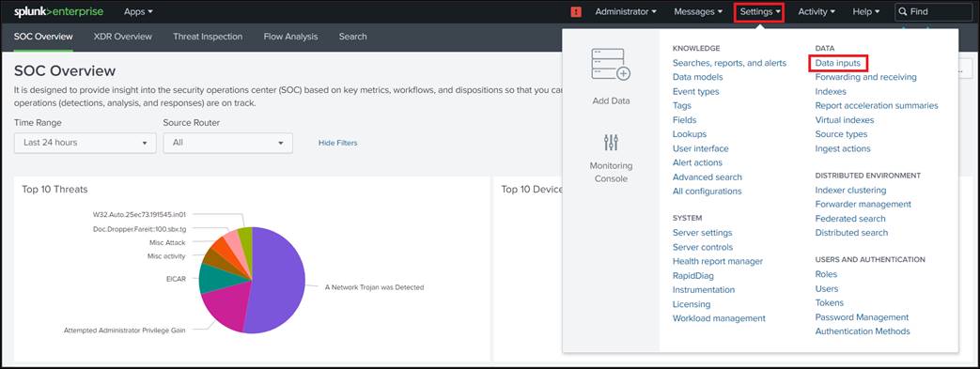Open Searches, reports, and alerts
This screenshot has height=369, width=980.
tap(729, 63)
